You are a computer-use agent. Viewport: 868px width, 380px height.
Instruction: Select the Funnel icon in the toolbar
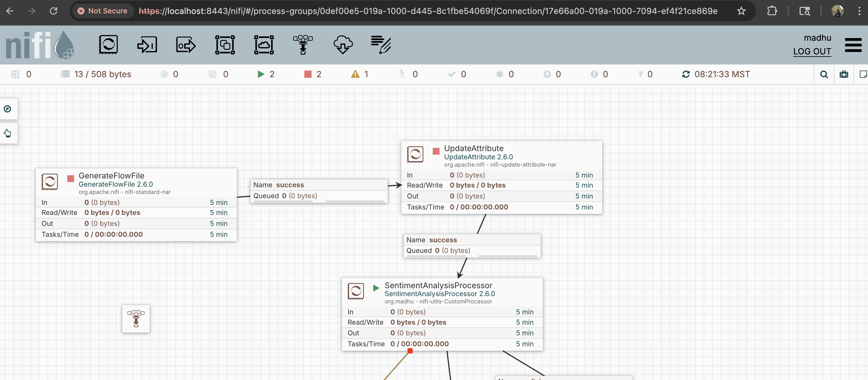point(303,45)
